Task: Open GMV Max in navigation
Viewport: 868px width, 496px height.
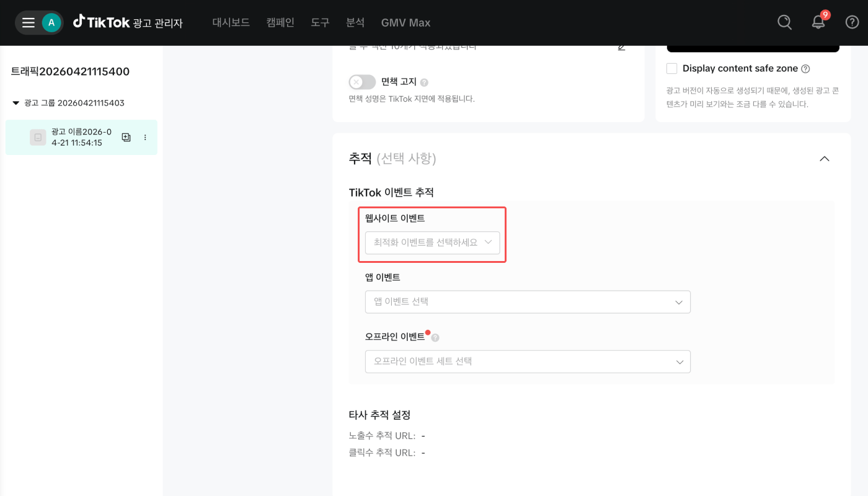Action: tap(406, 23)
